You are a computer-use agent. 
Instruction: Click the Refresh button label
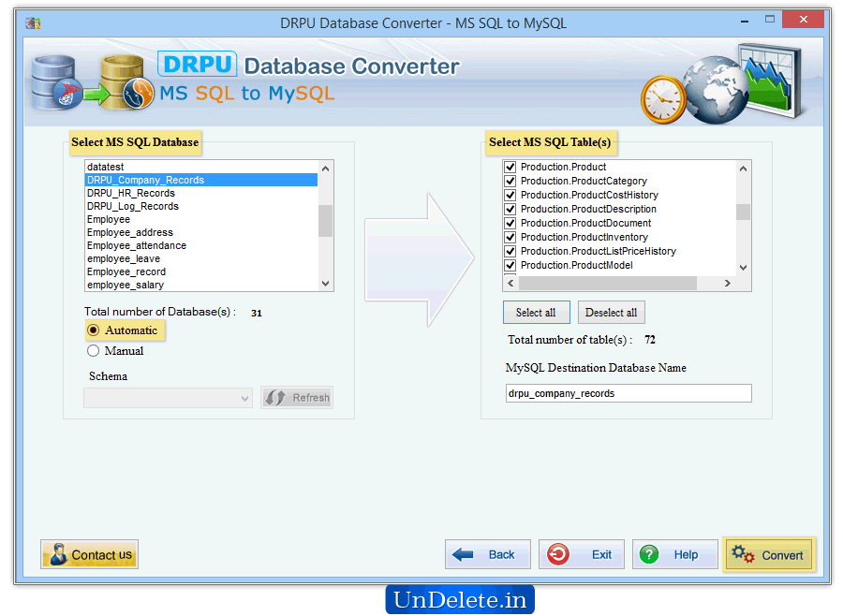(311, 398)
